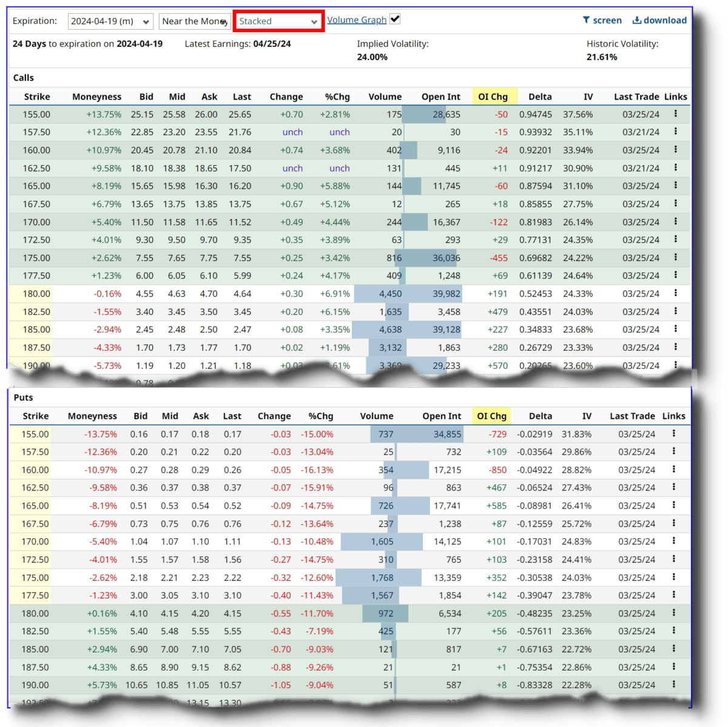
Task: Sort Calls table by the Strike column
Action: coord(38,96)
